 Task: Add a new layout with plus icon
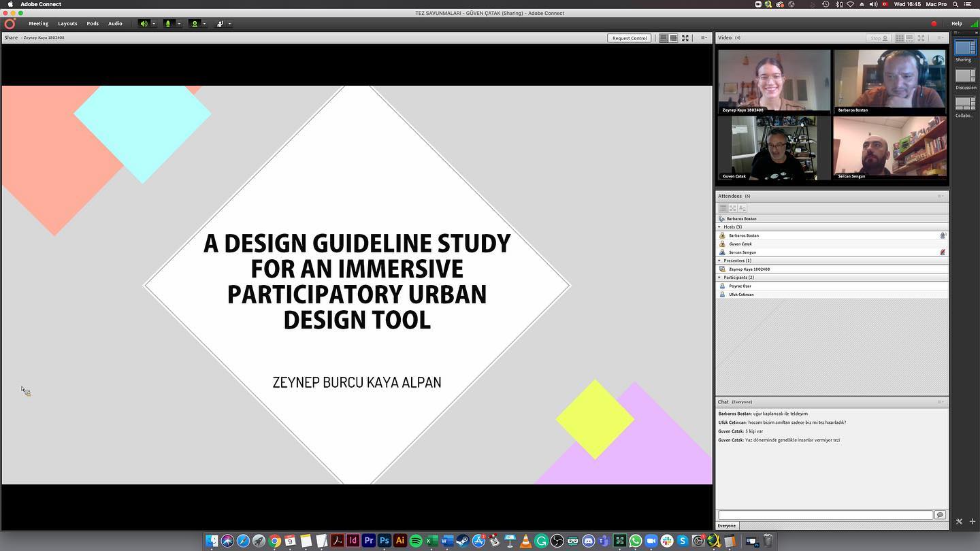tap(973, 522)
